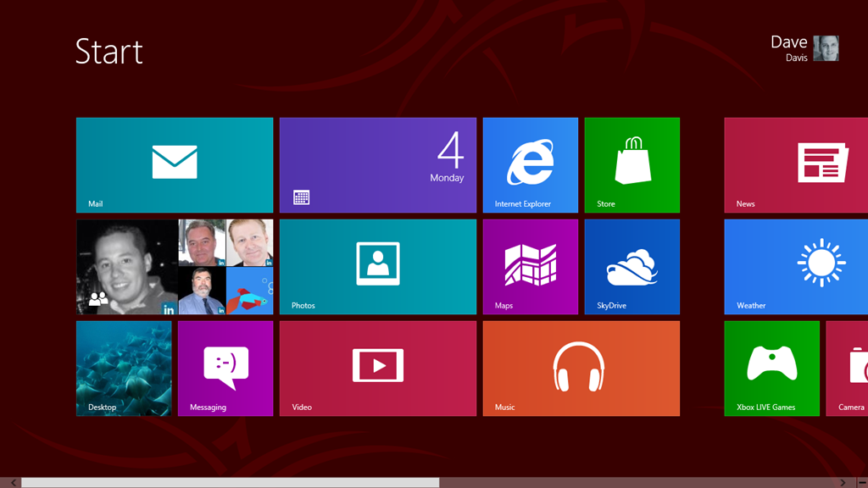Launch Internet Explorer from its tile
Screen dimensions: 868x488
point(531,165)
